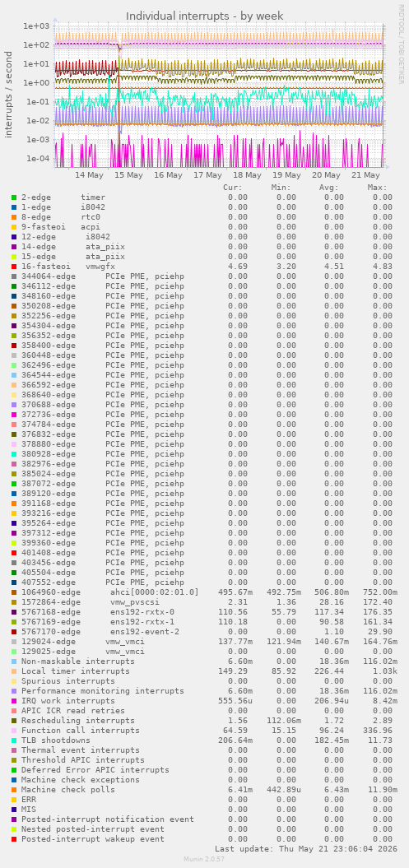Click the Performance monitoring interrupts label

point(102,691)
